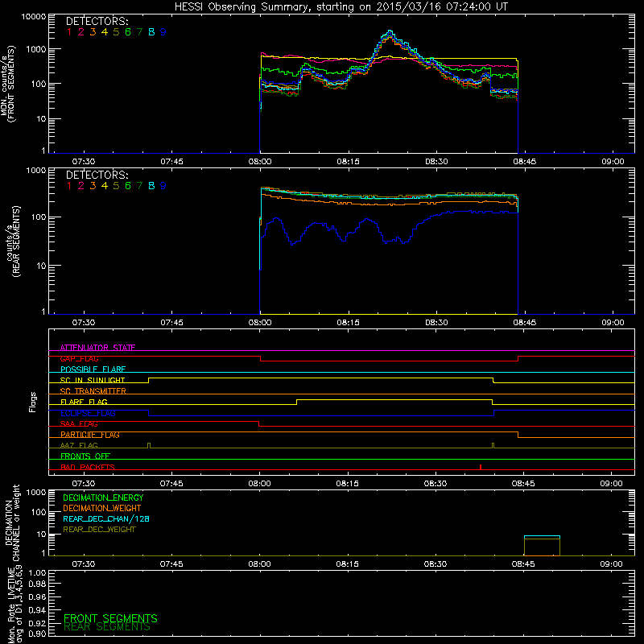Click the second AAZ_FLAG spike near 08:40
Image resolution: width=644 pixels, height=644 pixels.
point(493,445)
